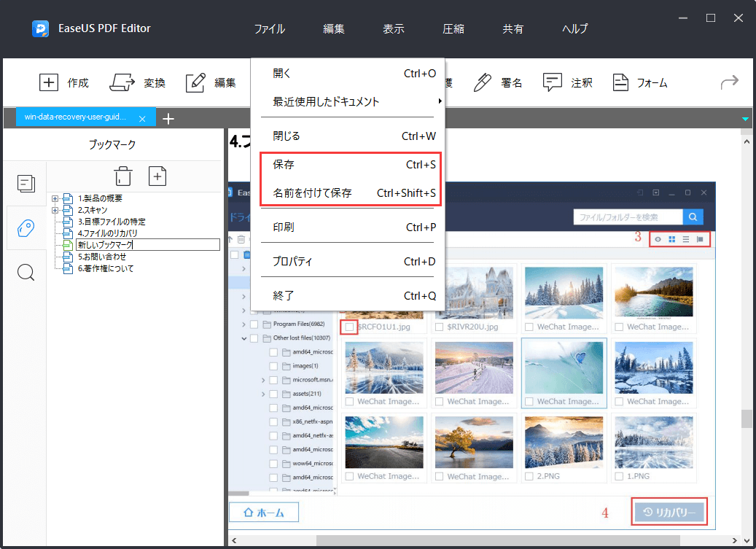The width and height of the screenshot is (756, 549).
Task: Delete selected bookmark with trash icon
Action: click(122, 176)
